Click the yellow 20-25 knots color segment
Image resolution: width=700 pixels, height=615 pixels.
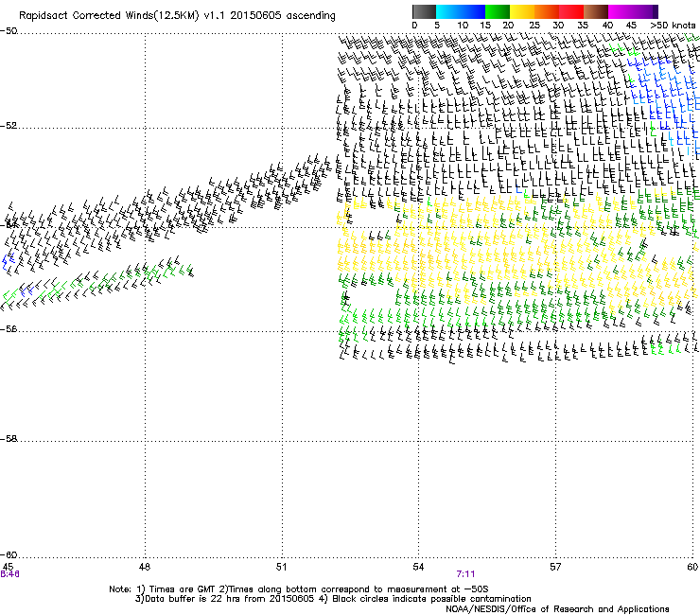click(522, 11)
